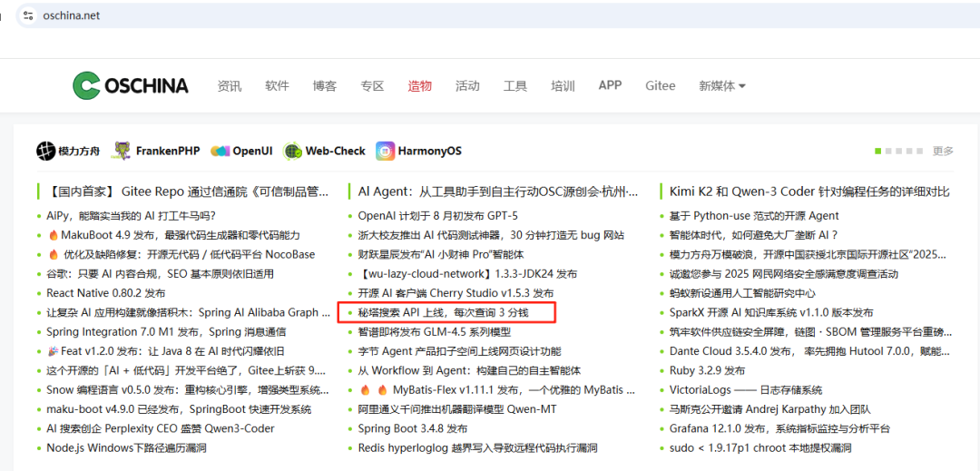This screenshot has height=471, width=980.
Task: Open the MakuBoot 4.9 发布 article
Action: (173, 236)
